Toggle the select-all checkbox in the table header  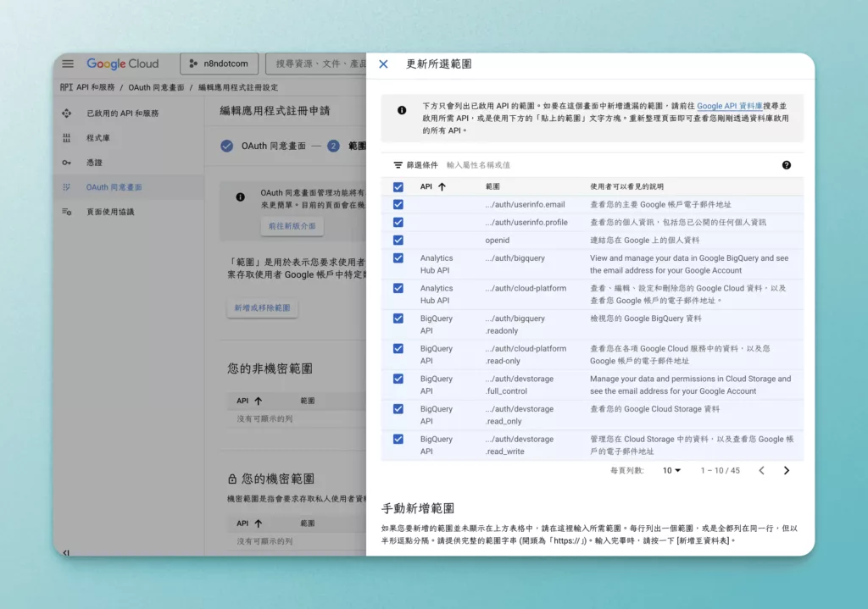tap(398, 187)
